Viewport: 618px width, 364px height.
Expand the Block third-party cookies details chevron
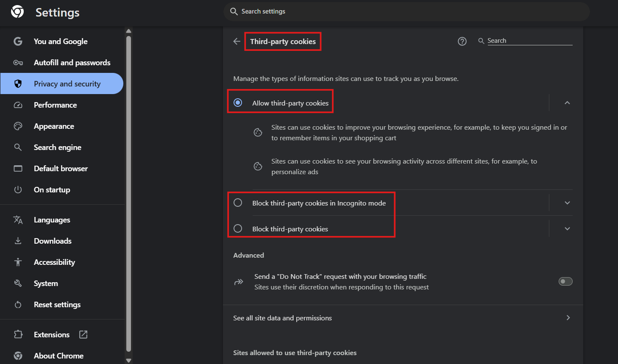567,229
